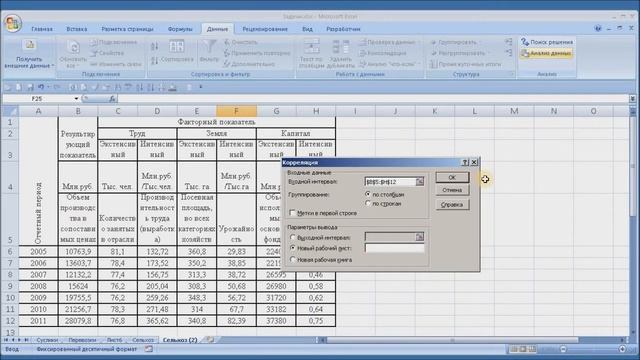The height and width of the screenshot is (360, 640).
Task: Click the Input Range text field
Action: click(x=390, y=182)
